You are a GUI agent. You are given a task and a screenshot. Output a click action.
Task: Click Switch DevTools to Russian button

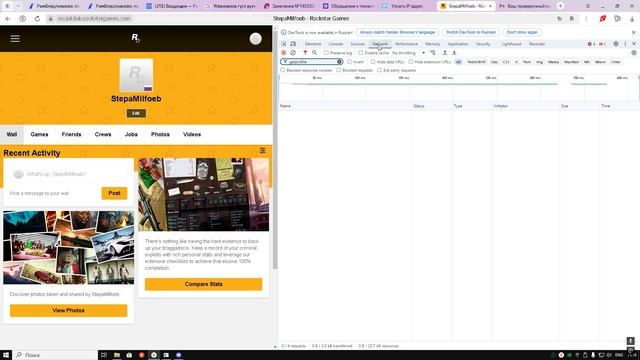tap(471, 32)
